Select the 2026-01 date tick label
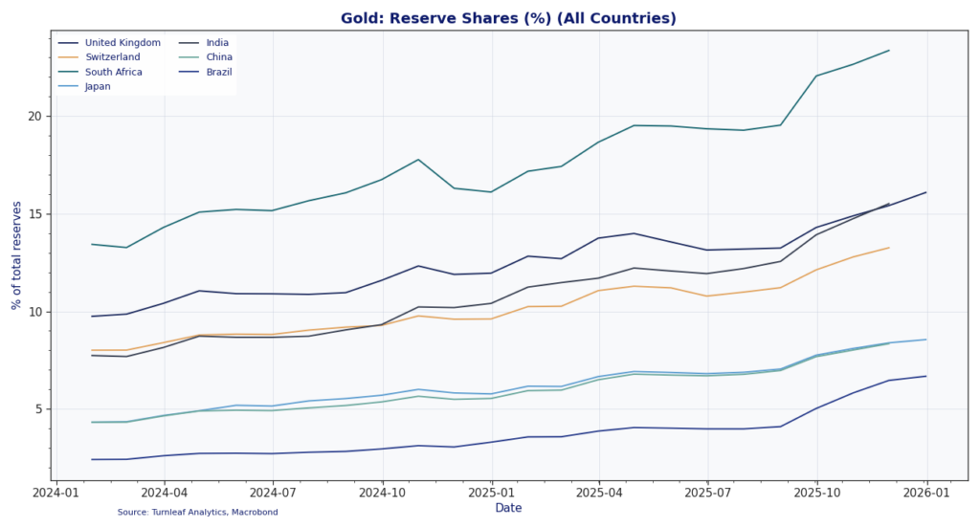 pos(925,494)
